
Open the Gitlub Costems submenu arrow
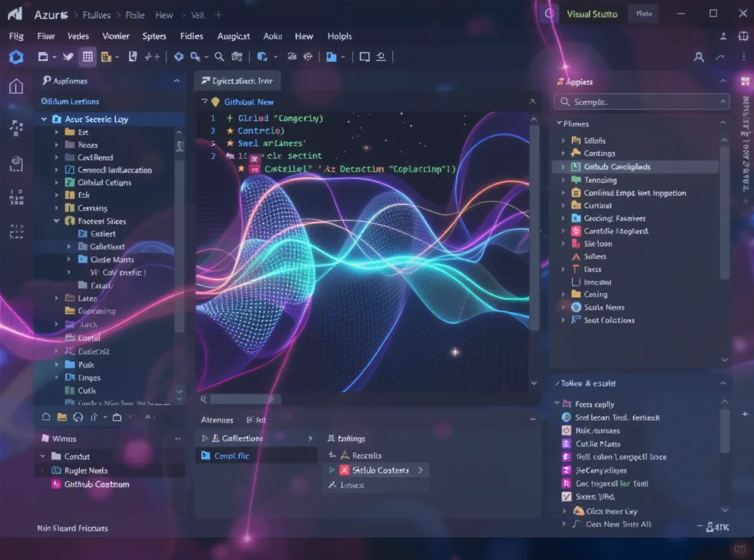coord(420,470)
